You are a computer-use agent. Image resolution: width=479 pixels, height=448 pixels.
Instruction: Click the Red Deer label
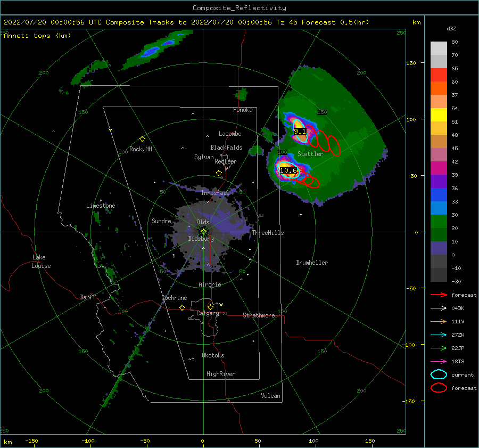pyautogui.click(x=226, y=161)
